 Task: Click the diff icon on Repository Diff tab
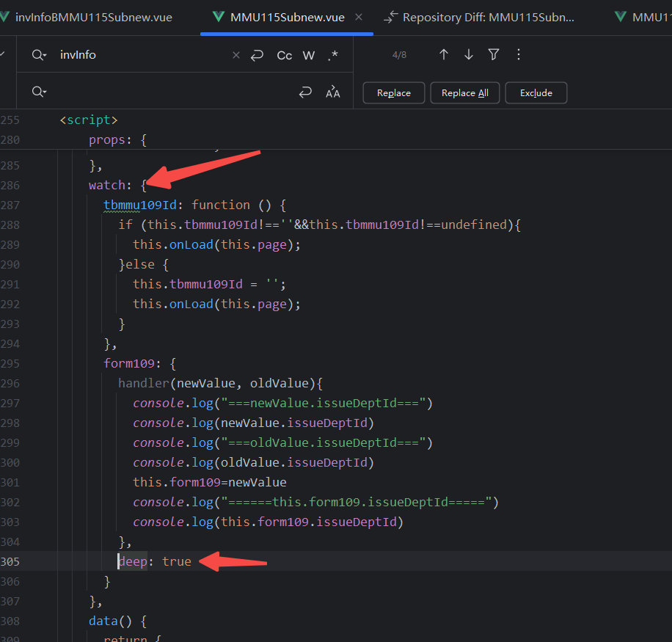click(x=390, y=17)
